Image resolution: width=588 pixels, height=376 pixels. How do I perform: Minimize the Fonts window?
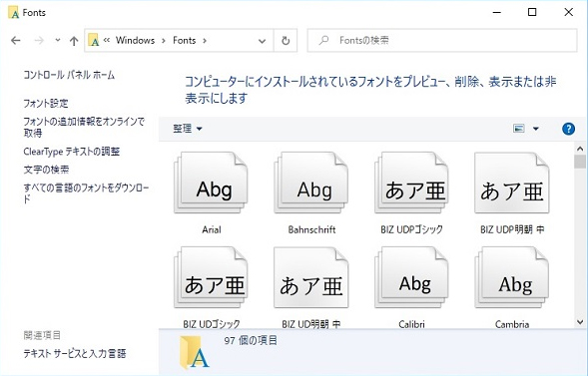(497, 12)
